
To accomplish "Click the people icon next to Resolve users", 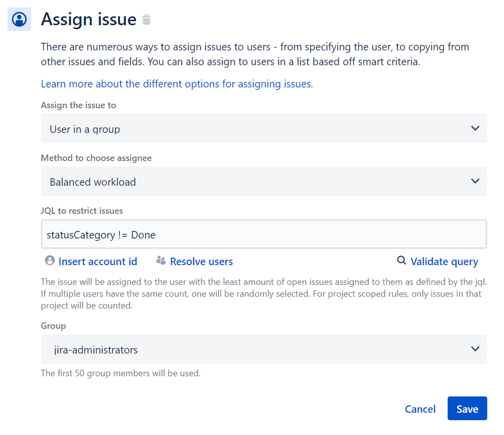I will pyautogui.click(x=161, y=261).
